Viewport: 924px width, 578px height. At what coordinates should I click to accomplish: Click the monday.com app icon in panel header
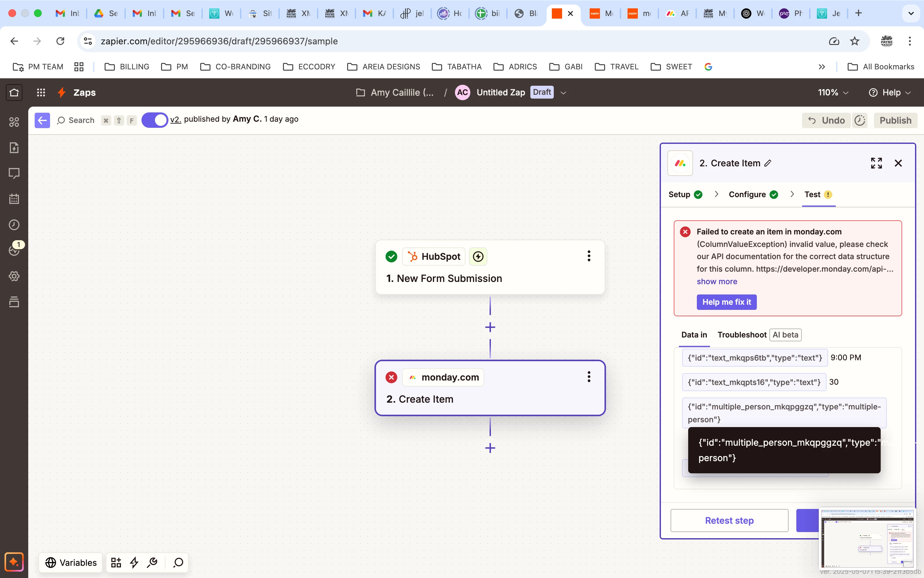pos(680,163)
